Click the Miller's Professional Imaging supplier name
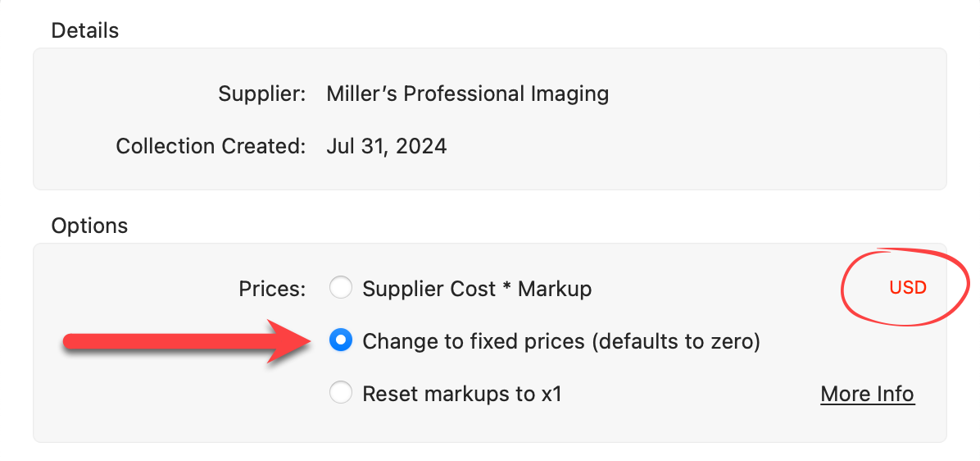 coord(467,94)
